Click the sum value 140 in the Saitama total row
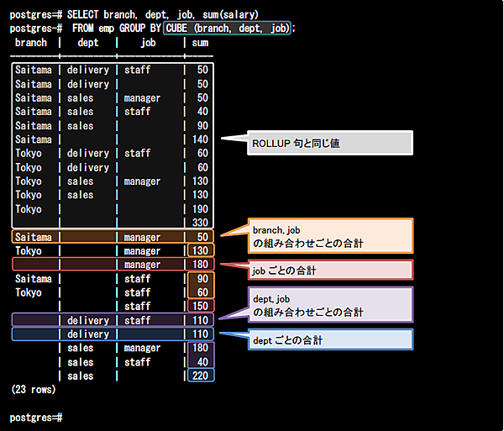This screenshot has width=504, height=431. coord(200,139)
